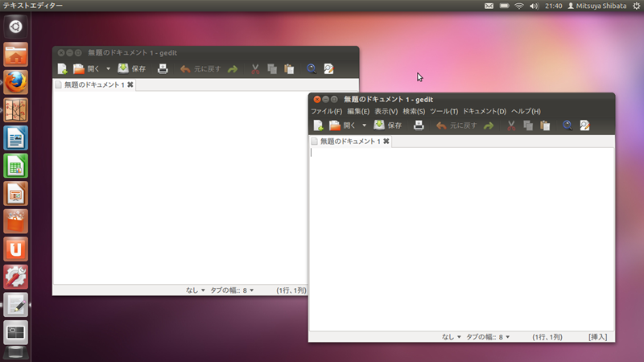Expand recent files arrow in background gedit
Screen dimensions: 644x362
click(x=108, y=69)
